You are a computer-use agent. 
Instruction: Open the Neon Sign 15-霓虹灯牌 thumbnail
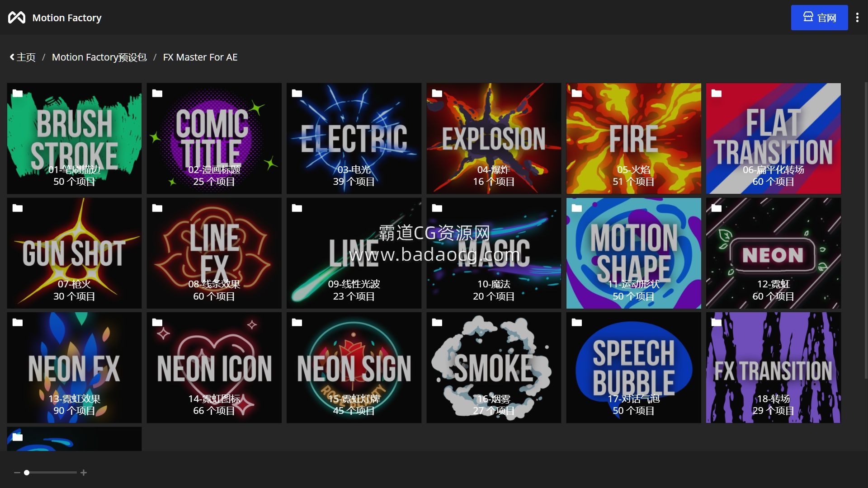[x=354, y=368]
